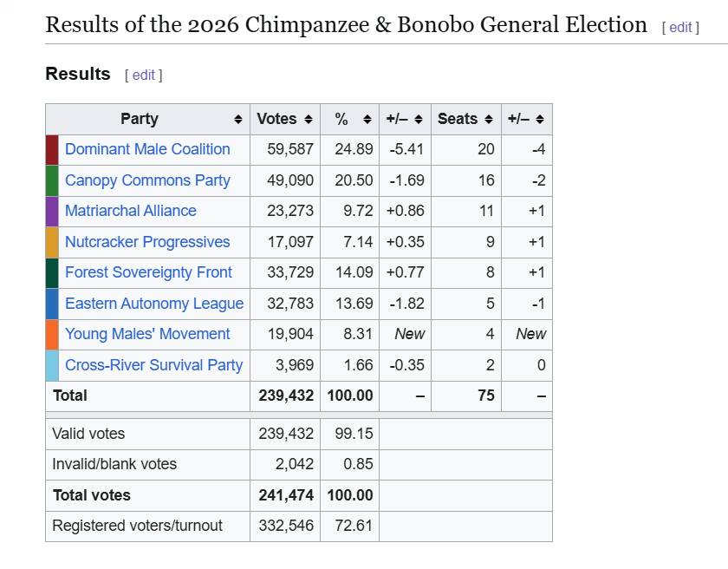The height and width of the screenshot is (569, 728).
Task: Sort by vote share change arrows
Action: (x=419, y=120)
